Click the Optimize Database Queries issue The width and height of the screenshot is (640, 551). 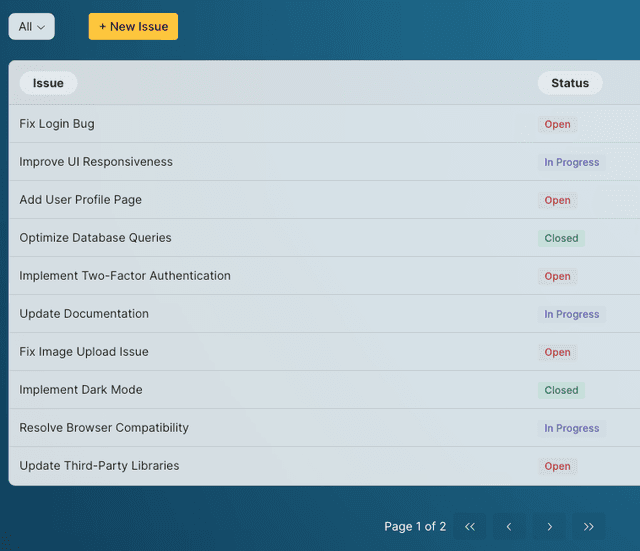pos(95,238)
